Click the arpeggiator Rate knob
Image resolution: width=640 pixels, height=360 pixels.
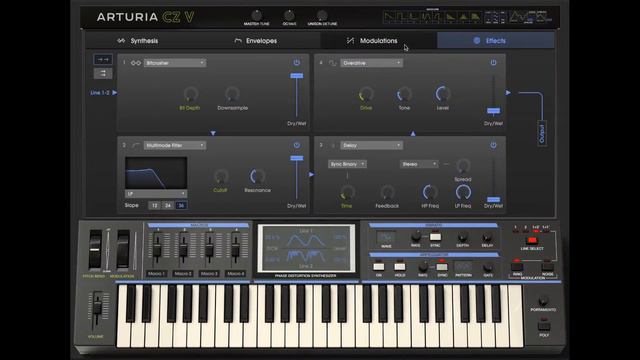[423, 267]
